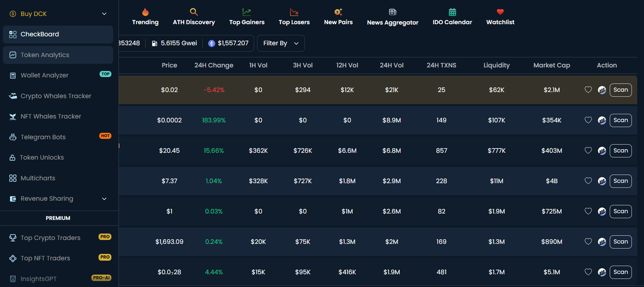Expand the Buy DCK dropdown

58,14
